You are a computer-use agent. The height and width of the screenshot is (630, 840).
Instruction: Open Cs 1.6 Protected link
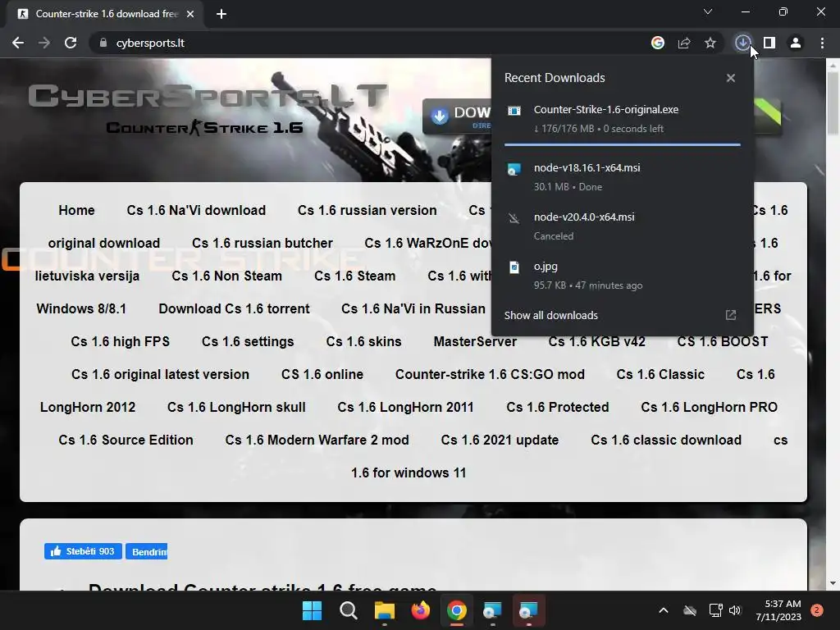coord(558,407)
